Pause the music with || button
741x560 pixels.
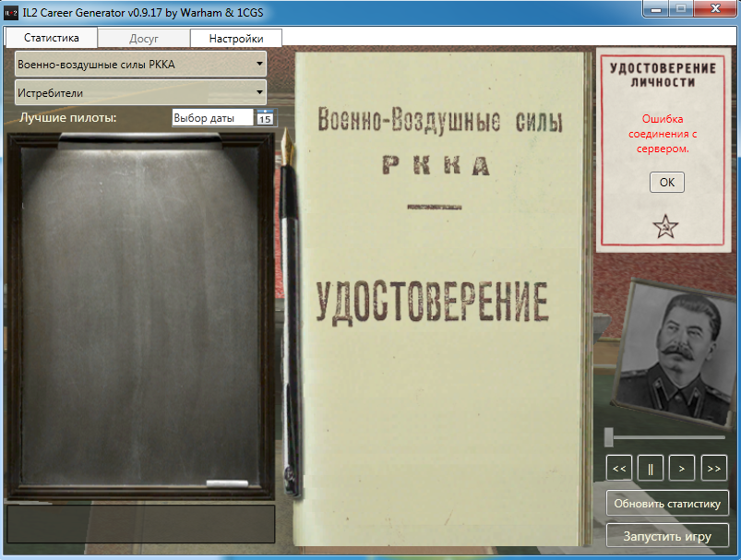click(x=651, y=469)
